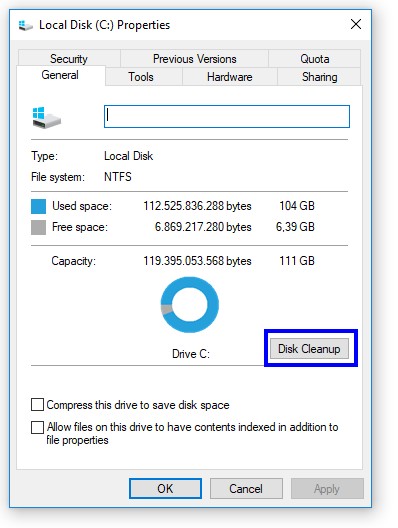Enable Compress this drive to save disk space
This screenshot has width=398, height=528.
(37, 404)
